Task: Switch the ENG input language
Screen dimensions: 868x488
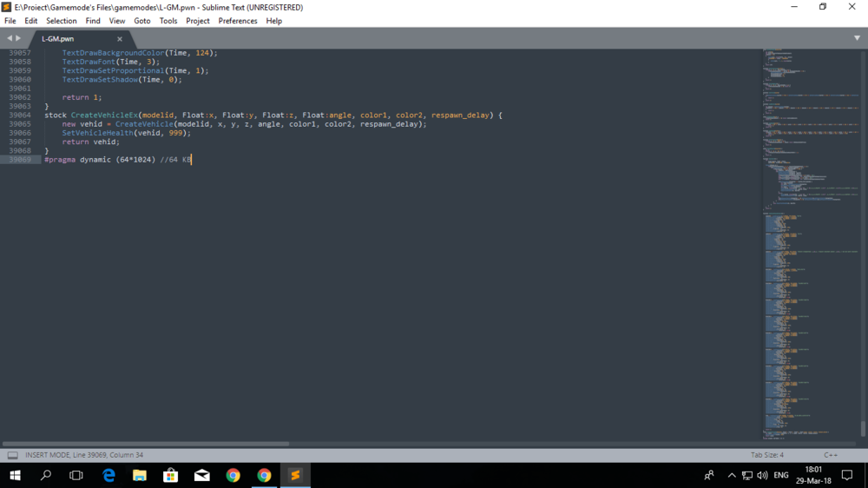Action: tap(781, 475)
